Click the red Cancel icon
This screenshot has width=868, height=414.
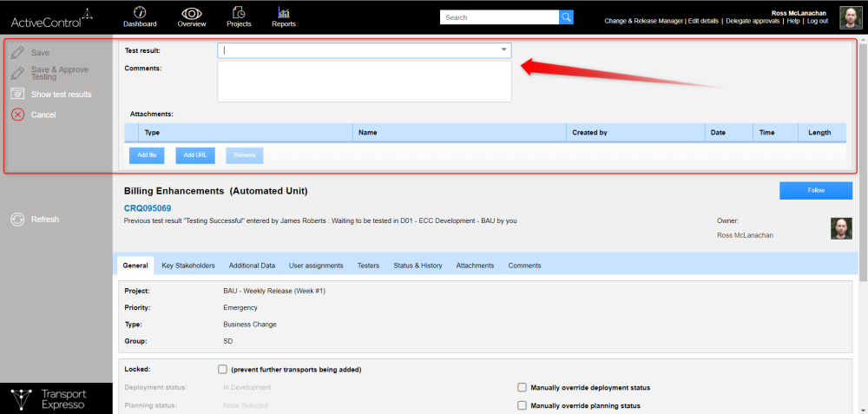pyautogui.click(x=17, y=115)
